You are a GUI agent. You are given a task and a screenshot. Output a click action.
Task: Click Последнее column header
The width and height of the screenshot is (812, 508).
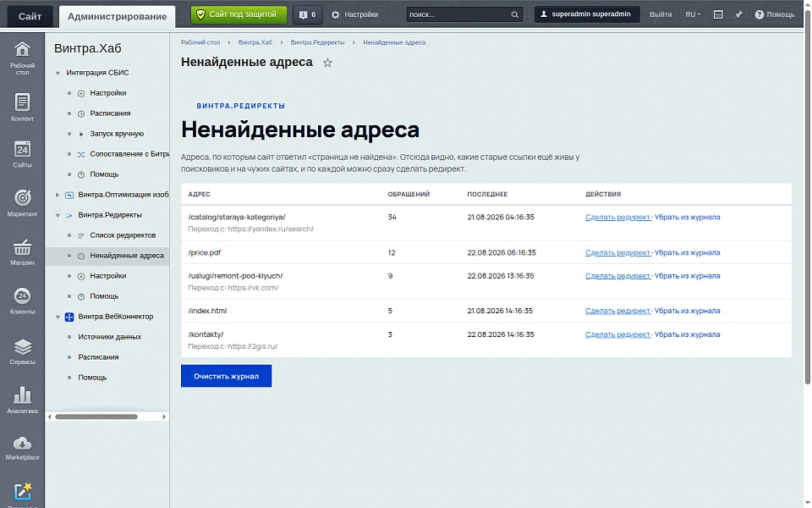[487, 194]
